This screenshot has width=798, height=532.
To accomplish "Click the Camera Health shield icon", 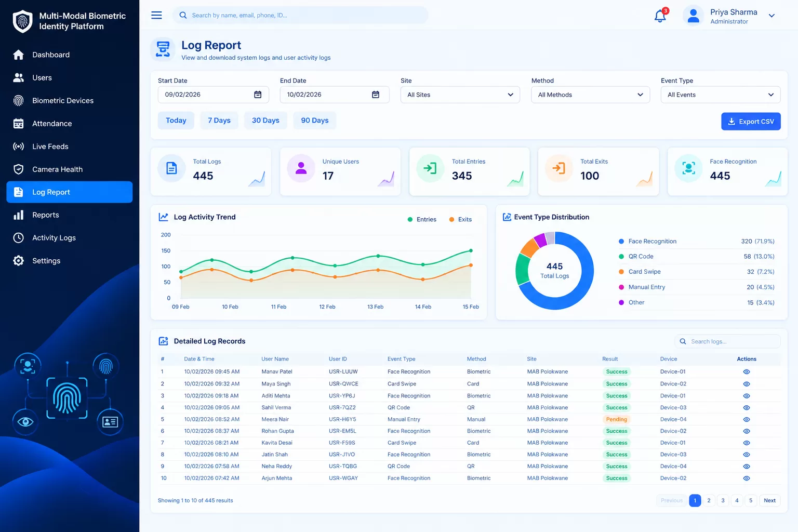I will coord(19,169).
